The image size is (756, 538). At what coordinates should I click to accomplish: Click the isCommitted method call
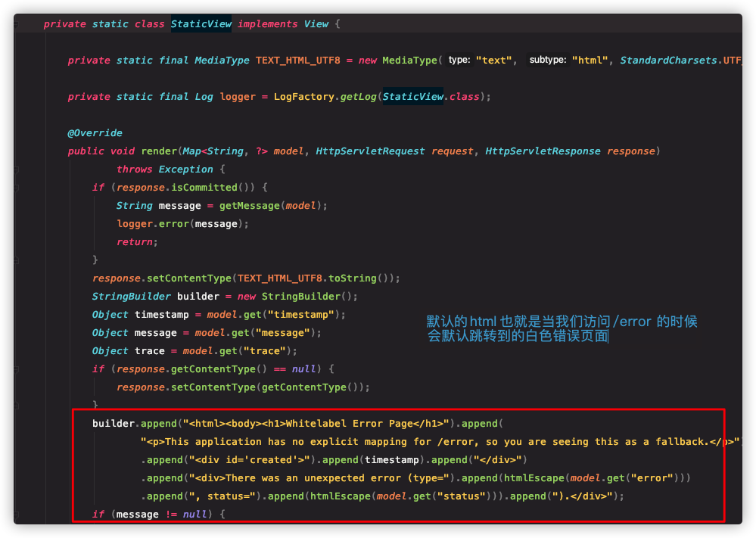coord(204,188)
